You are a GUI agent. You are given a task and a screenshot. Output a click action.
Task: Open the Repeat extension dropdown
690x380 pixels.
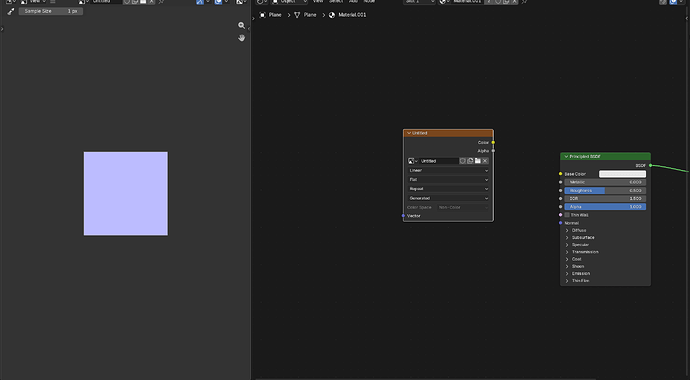[448, 189]
